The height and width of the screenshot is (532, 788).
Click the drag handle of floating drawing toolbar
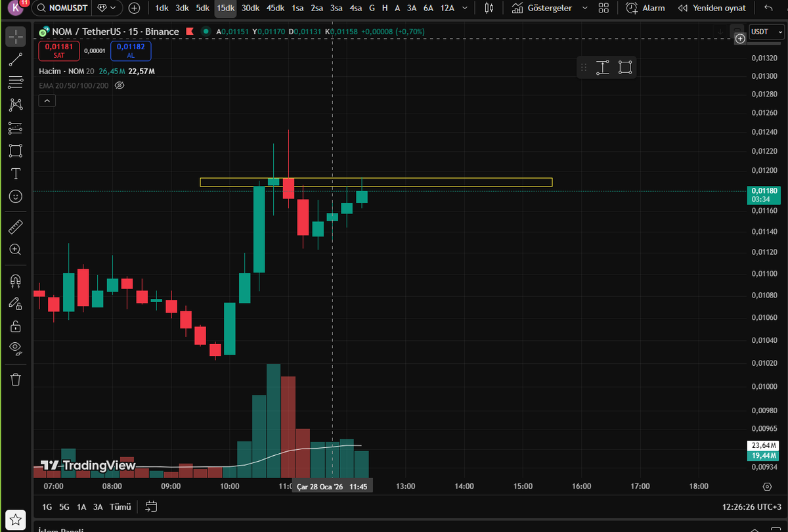(584, 67)
